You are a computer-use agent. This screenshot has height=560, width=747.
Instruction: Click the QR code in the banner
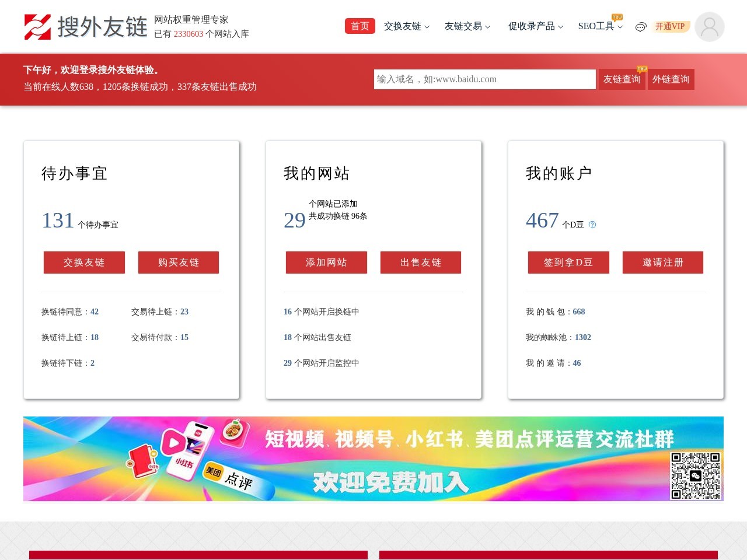(x=696, y=475)
